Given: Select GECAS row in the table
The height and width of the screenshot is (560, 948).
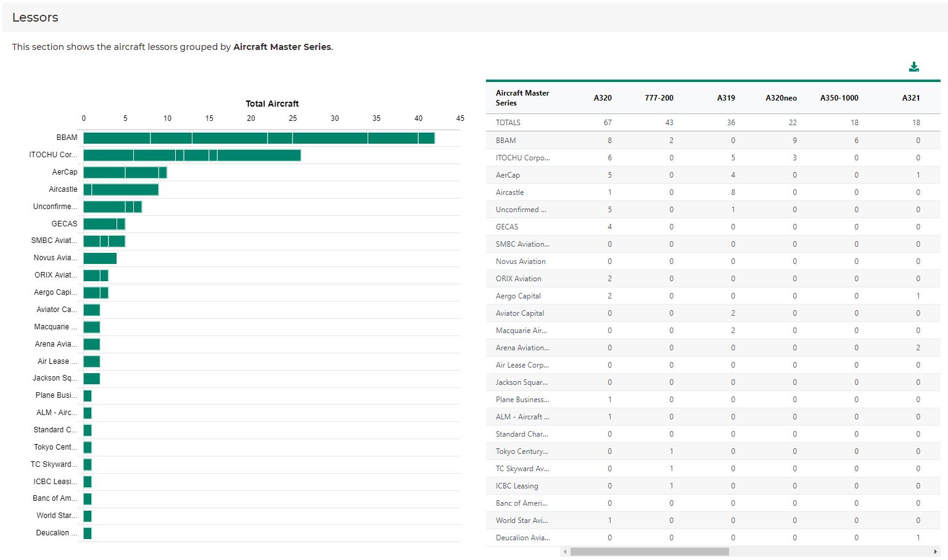Looking at the screenshot, I should coord(713,227).
